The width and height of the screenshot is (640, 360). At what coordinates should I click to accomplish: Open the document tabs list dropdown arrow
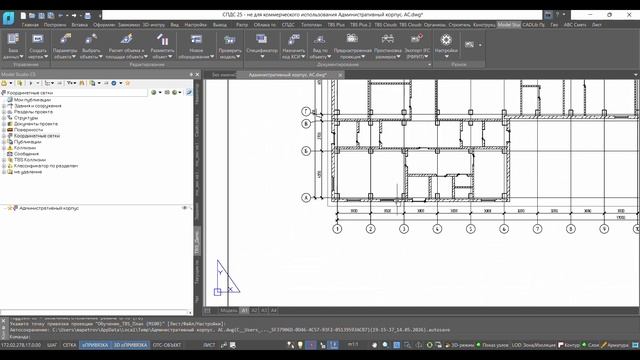pyautogui.click(x=636, y=75)
